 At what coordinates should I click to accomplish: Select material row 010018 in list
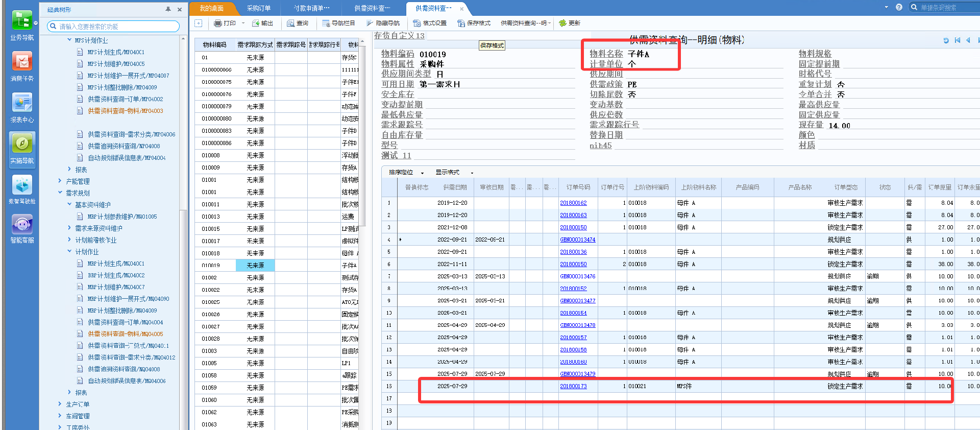pyautogui.click(x=277, y=253)
